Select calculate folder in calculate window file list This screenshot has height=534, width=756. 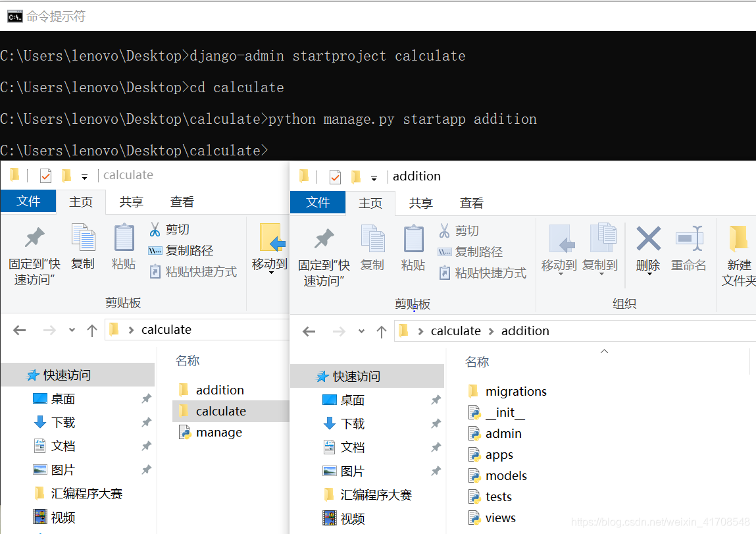(x=230, y=411)
